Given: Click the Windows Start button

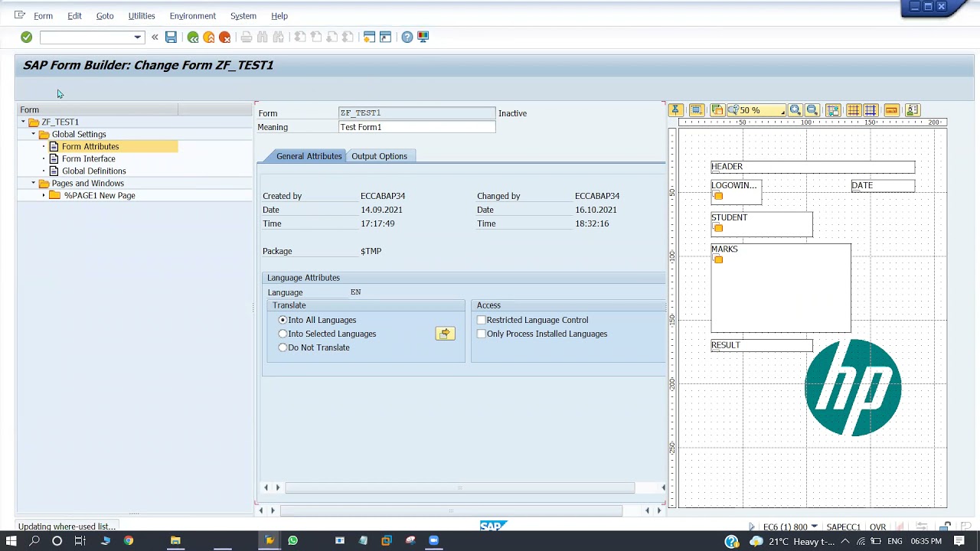Looking at the screenshot, I should [x=11, y=541].
